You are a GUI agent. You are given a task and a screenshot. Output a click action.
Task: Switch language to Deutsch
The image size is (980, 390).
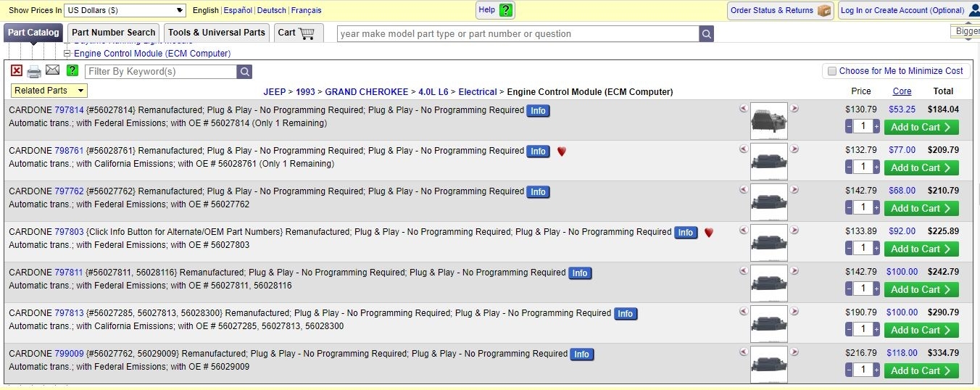272,10
